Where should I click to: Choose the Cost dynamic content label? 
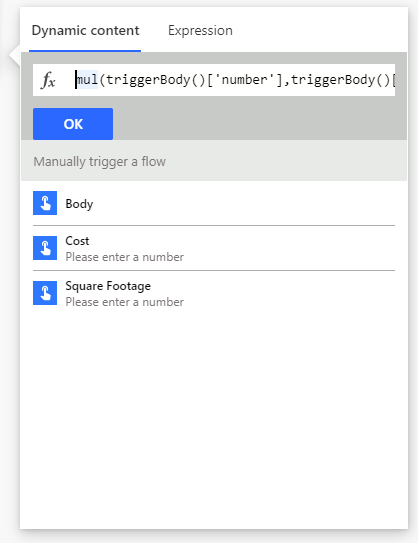point(77,241)
